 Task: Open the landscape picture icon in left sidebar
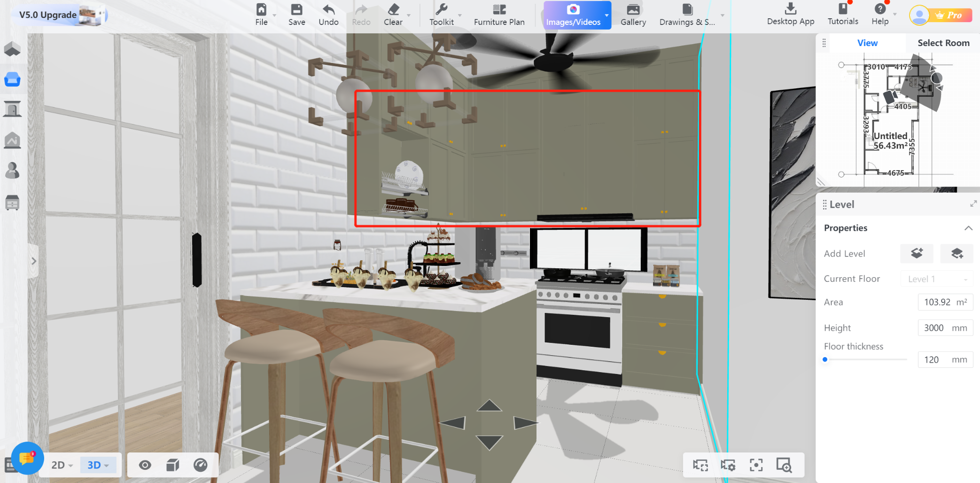12,140
